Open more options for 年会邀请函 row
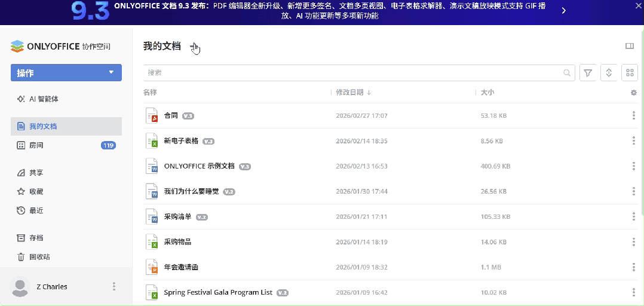The height and width of the screenshot is (306, 644). pos(634,267)
